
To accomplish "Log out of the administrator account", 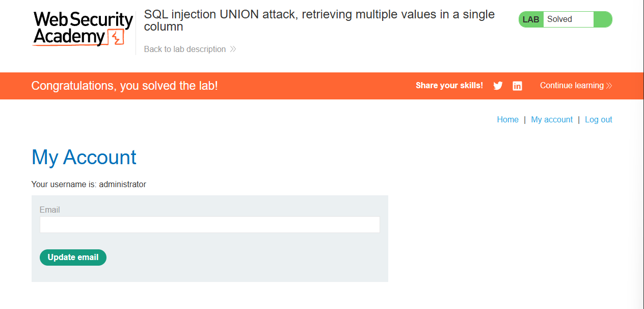I will pyautogui.click(x=599, y=120).
